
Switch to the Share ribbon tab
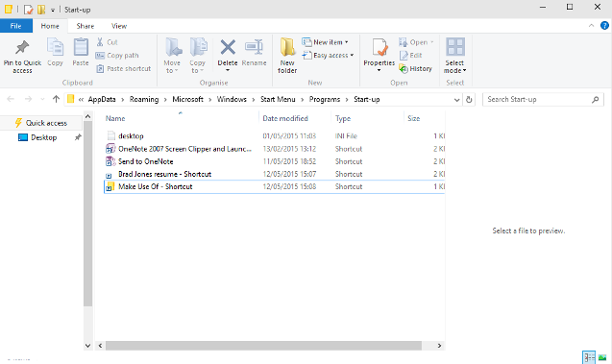[x=86, y=26]
